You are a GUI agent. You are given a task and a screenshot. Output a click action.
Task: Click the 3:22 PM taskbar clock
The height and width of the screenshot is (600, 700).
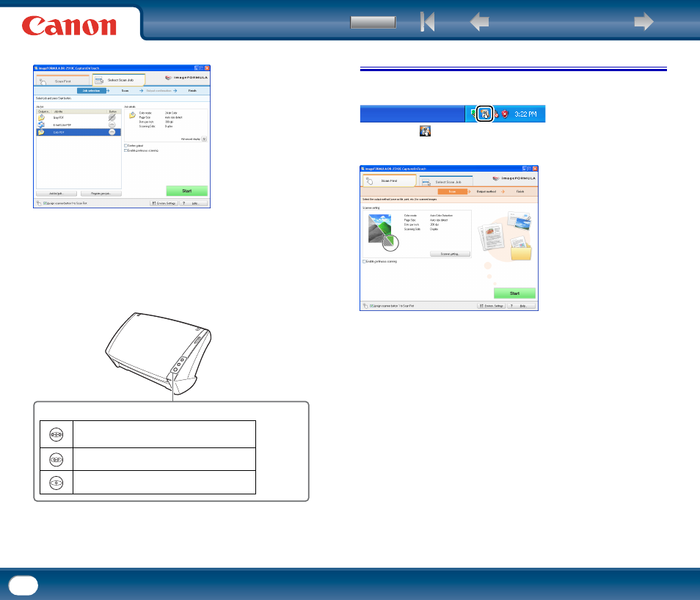[x=525, y=114]
